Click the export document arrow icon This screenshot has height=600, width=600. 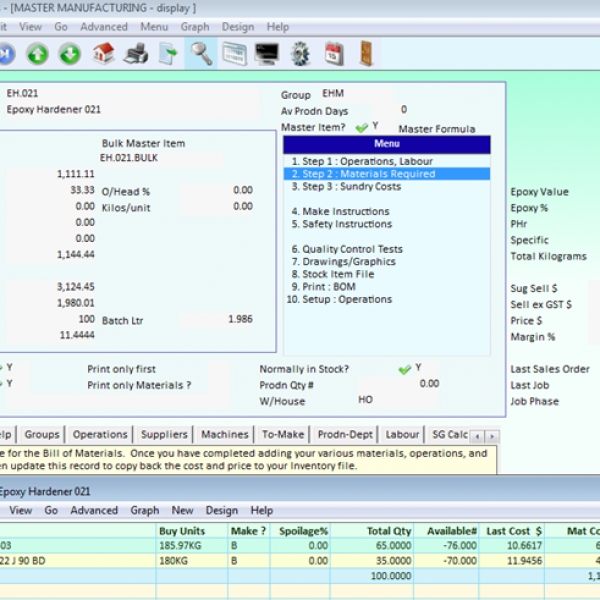[168, 54]
